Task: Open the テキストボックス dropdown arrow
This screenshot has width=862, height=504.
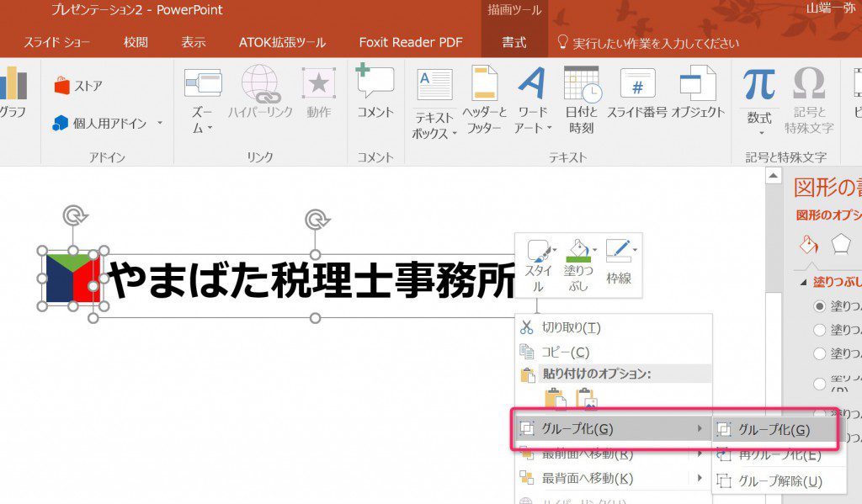Action: (455, 133)
